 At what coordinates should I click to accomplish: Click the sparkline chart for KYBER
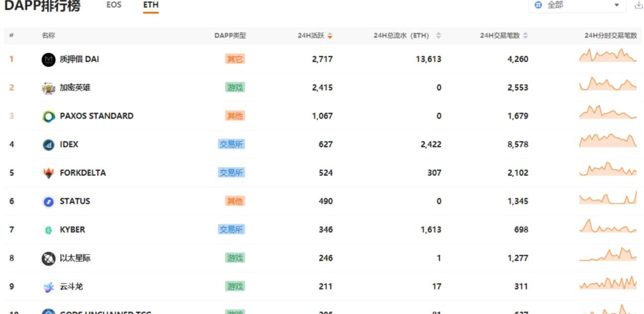pyautogui.click(x=608, y=225)
